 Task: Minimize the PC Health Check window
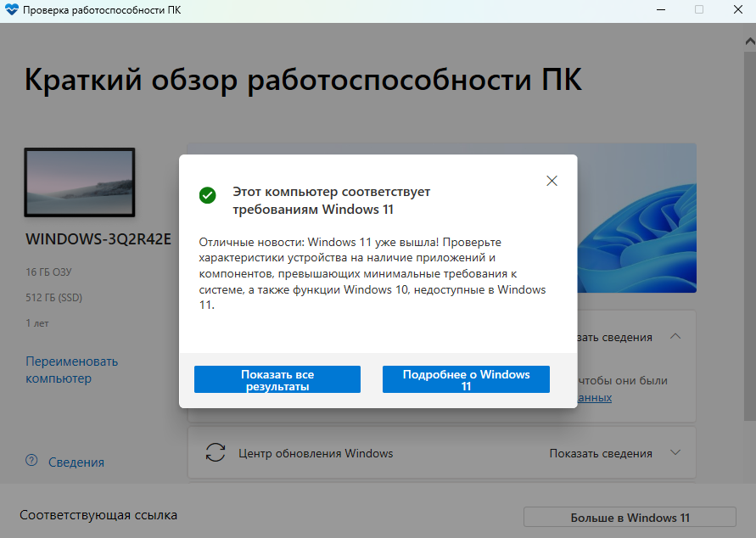point(661,9)
